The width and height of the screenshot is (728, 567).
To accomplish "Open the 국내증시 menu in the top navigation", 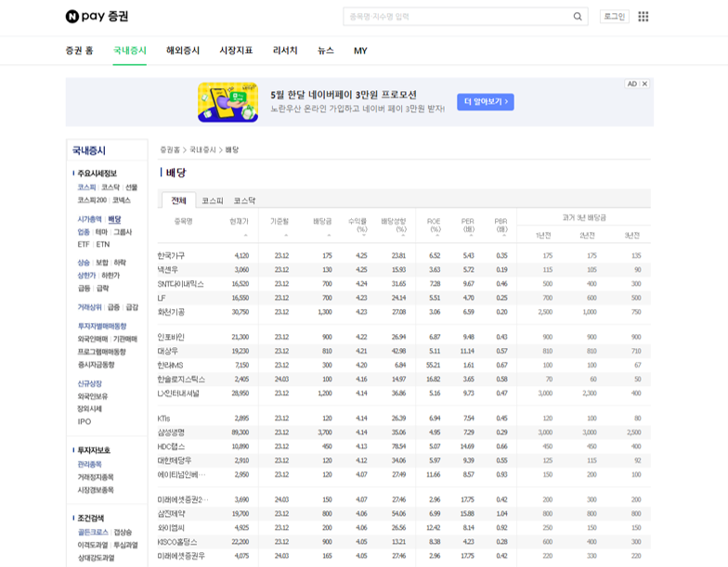I will pyautogui.click(x=130, y=50).
